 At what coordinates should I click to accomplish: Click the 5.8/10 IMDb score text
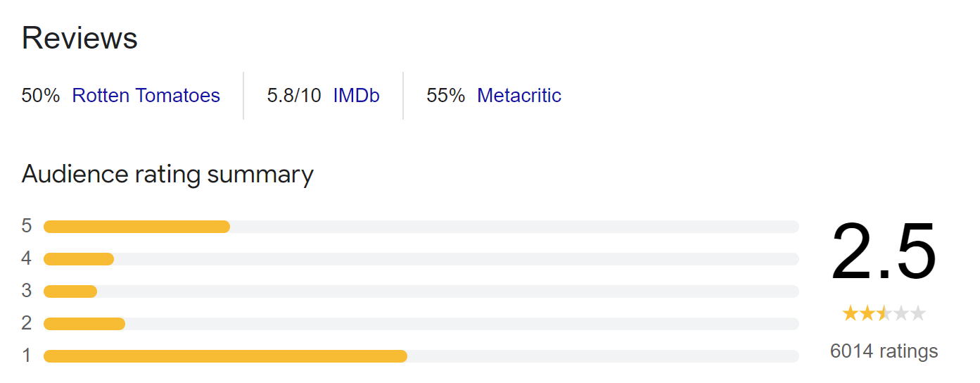point(294,96)
